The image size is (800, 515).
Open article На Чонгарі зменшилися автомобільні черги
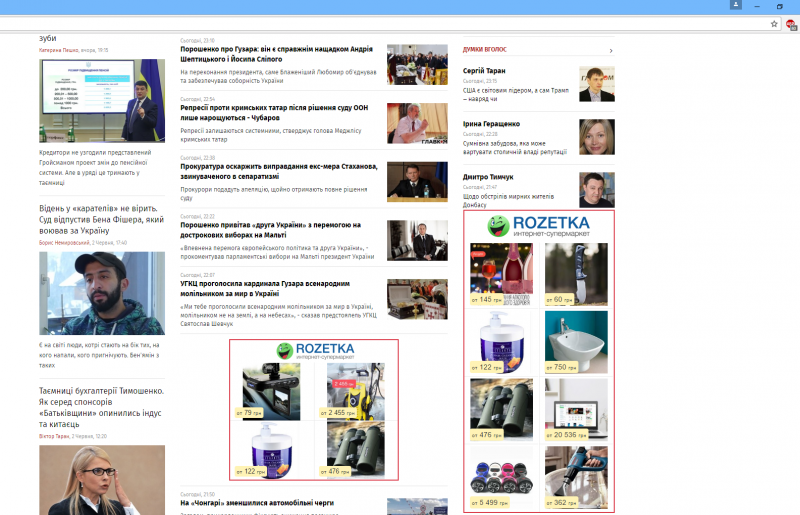pos(257,503)
